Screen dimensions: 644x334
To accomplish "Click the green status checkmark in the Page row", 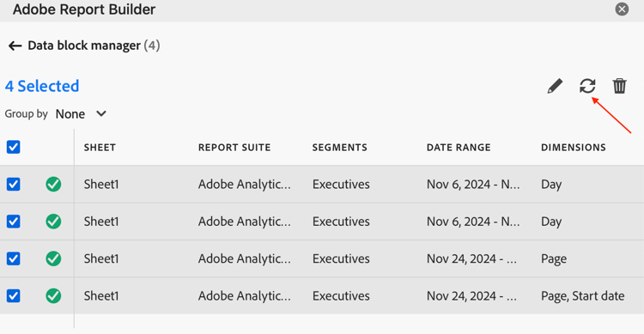I will (53, 258).
